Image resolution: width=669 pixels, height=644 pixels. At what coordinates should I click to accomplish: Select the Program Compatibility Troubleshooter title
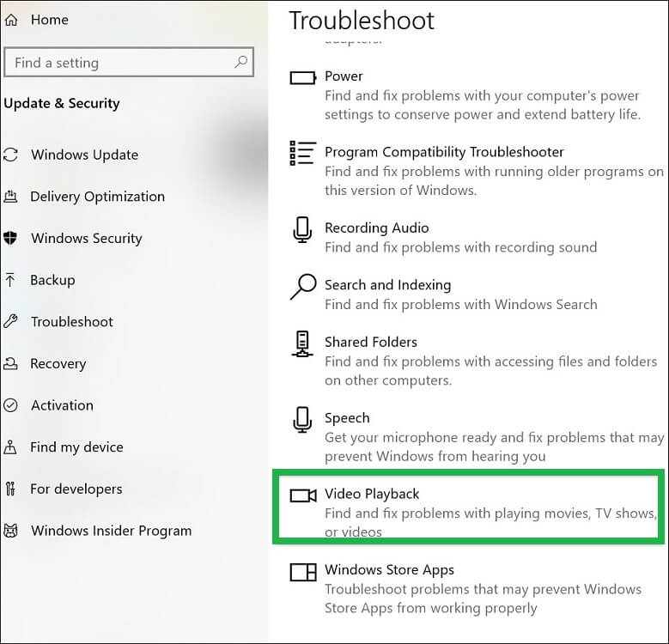click(444, 152)
